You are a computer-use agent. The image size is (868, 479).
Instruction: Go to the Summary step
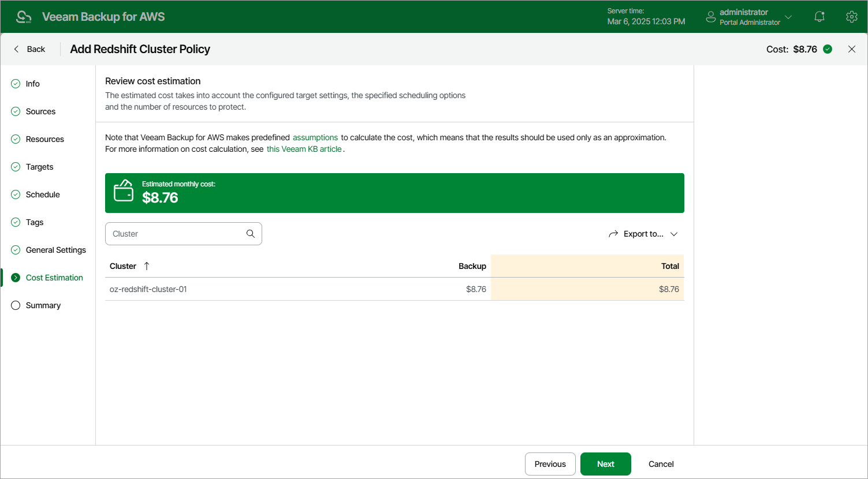pyautogui.click(x=43, y=305)
